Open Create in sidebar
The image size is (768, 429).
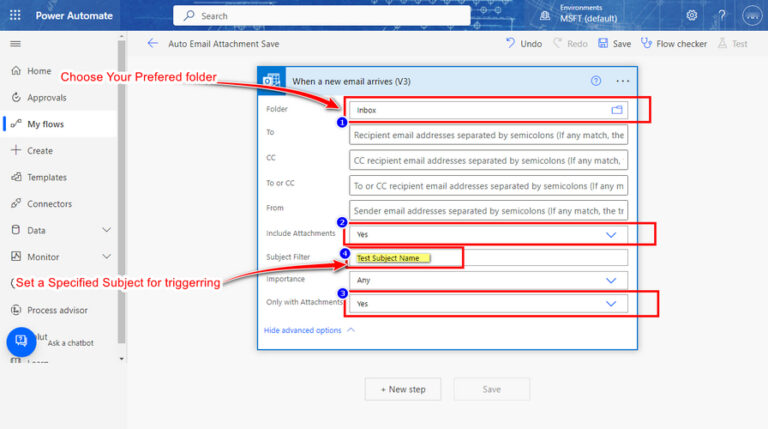click(x=40, y=151)
